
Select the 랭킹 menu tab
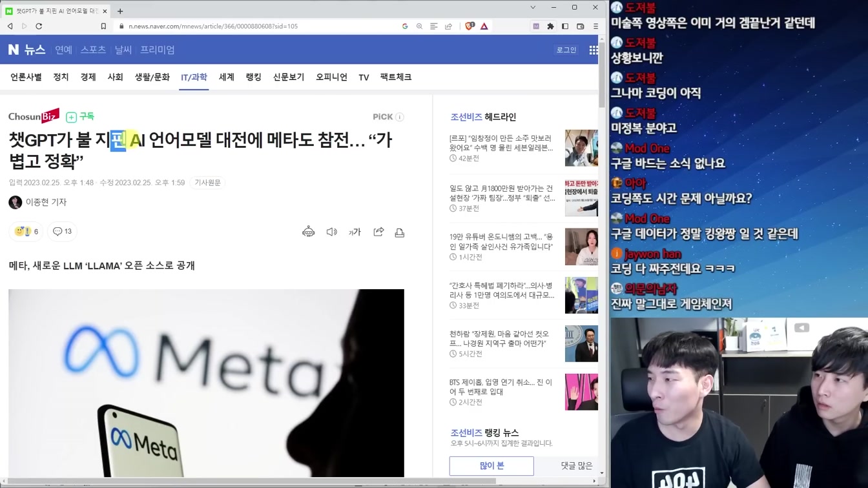click(253, 77)
